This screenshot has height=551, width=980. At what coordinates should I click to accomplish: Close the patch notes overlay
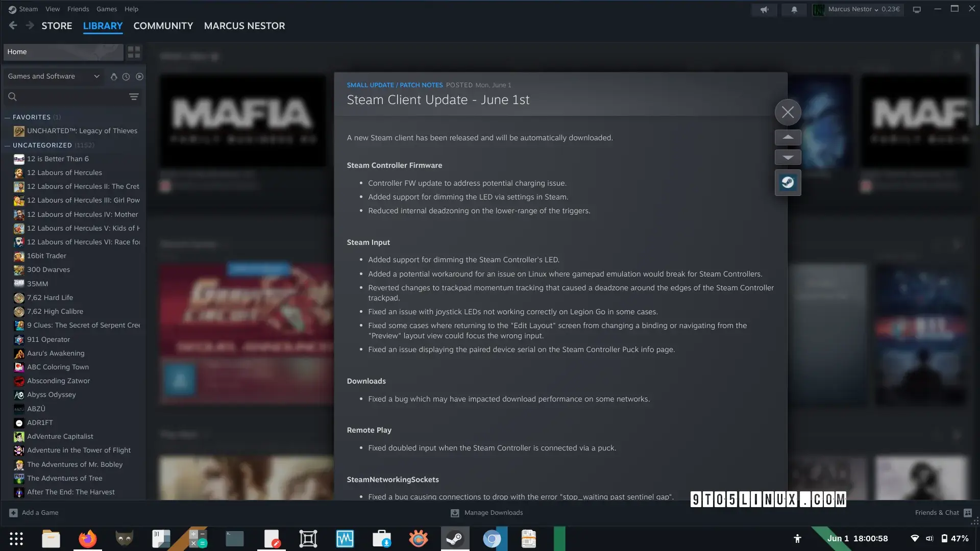click(788, 112)
